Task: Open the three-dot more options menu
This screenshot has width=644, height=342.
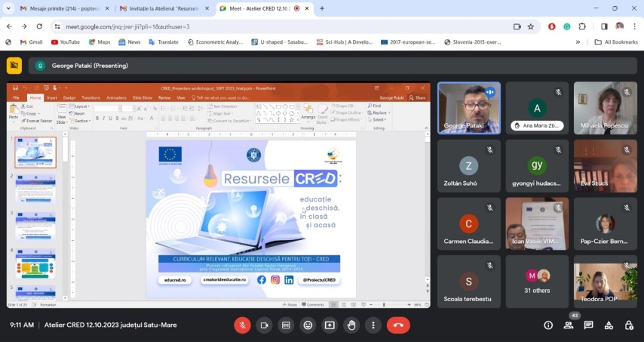Action: [x=373, y=325]
